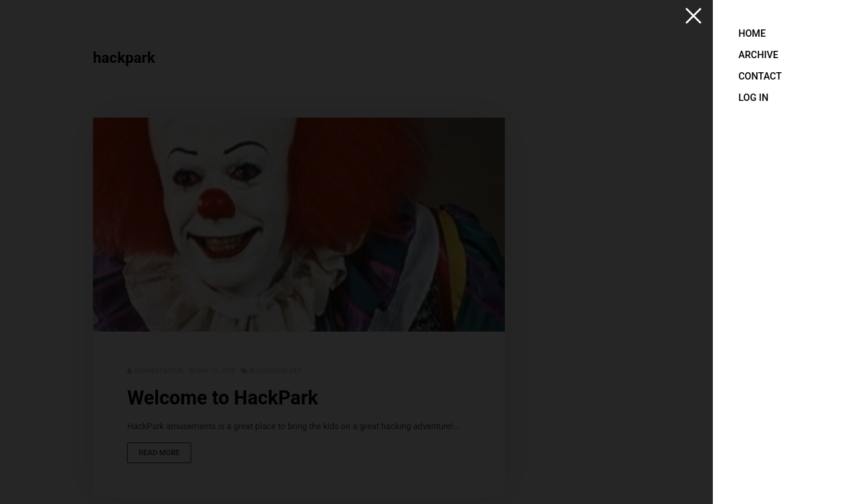Click empty space in the white navigation panel
The image size is (868, 504).
789,301
